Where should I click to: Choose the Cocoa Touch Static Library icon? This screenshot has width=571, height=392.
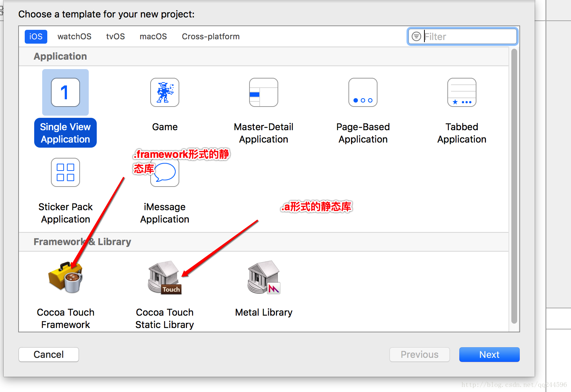(165, 277)
